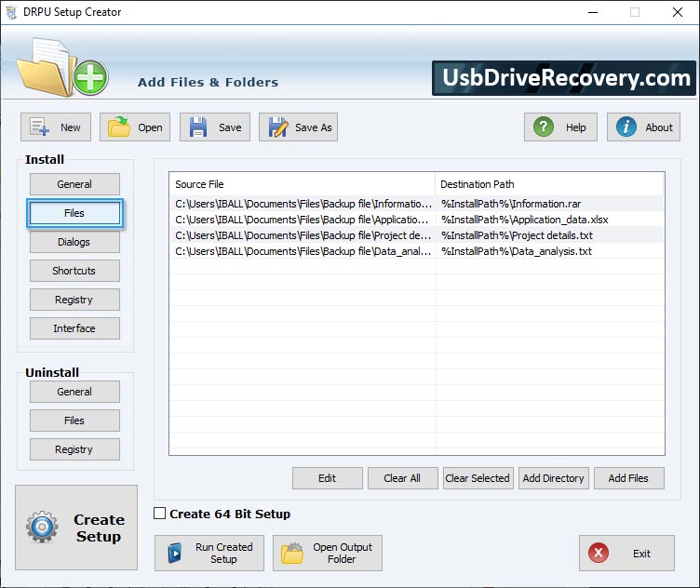Open the Interface section
Image resolution: width=700 pixels, height=588 pixels.
point(74,328)
